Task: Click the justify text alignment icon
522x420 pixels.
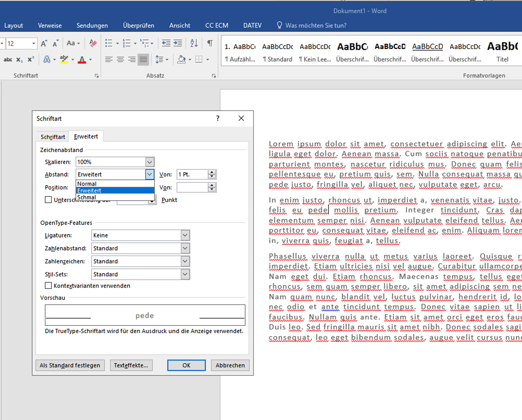Action: pos(143,60)
